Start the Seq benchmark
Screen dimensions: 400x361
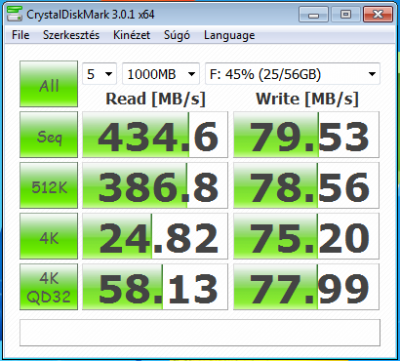click(49, 134)
